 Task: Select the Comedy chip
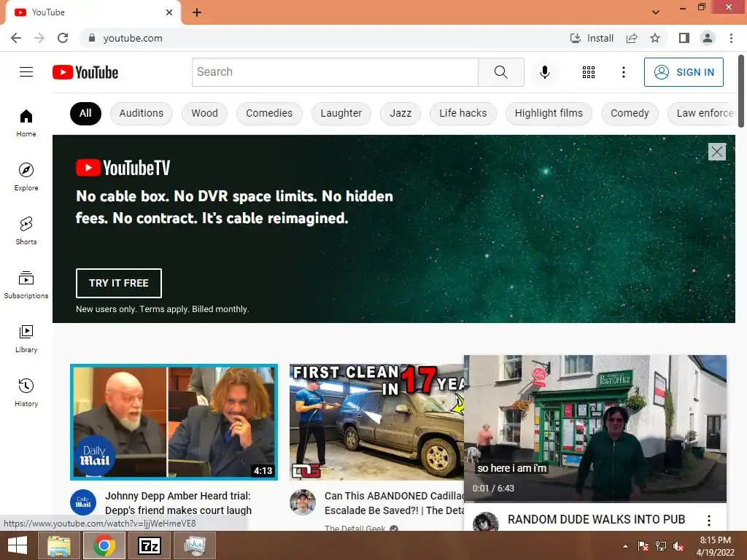630,113
